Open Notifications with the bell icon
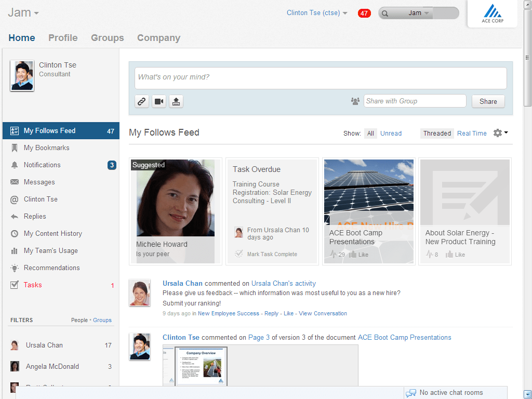 point(42,165)
